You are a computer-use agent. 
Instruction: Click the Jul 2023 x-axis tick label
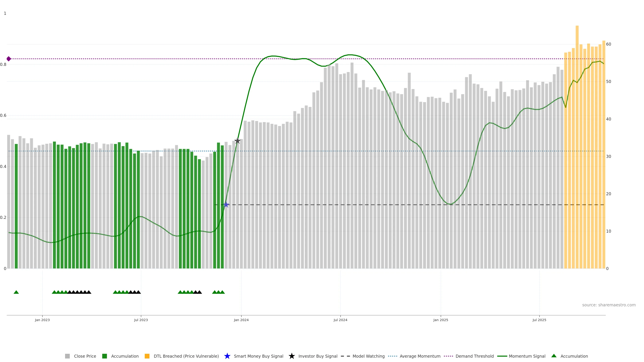141,320
